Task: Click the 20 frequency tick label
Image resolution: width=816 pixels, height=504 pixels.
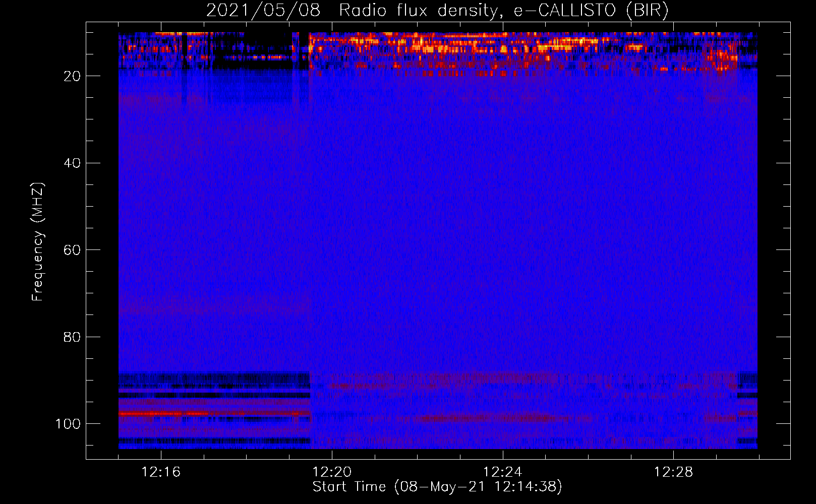Action: tap(72, 76)
